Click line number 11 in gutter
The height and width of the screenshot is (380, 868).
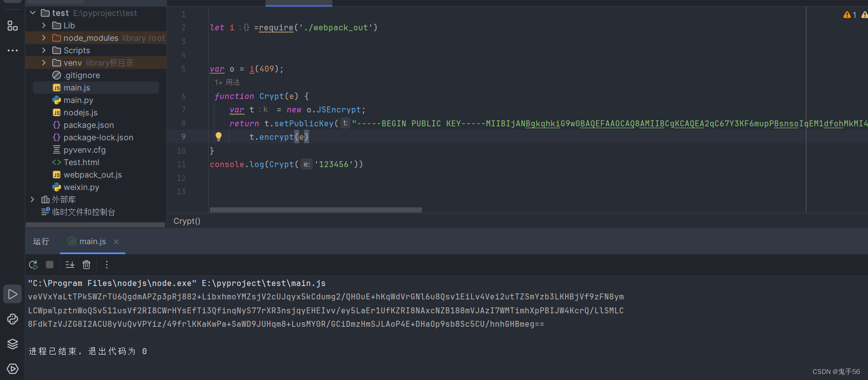point(181,164)
